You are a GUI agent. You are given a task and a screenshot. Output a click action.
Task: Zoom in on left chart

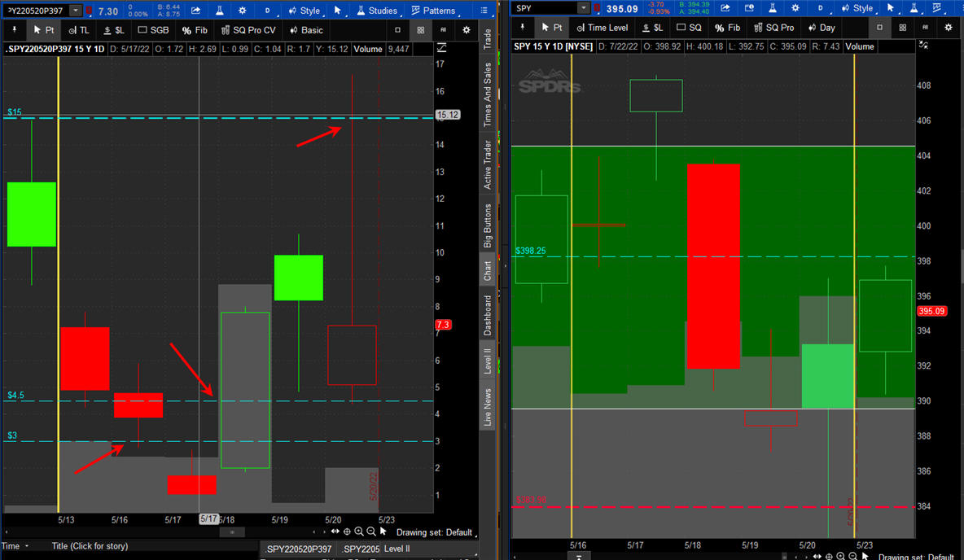(x=359, y=532)
